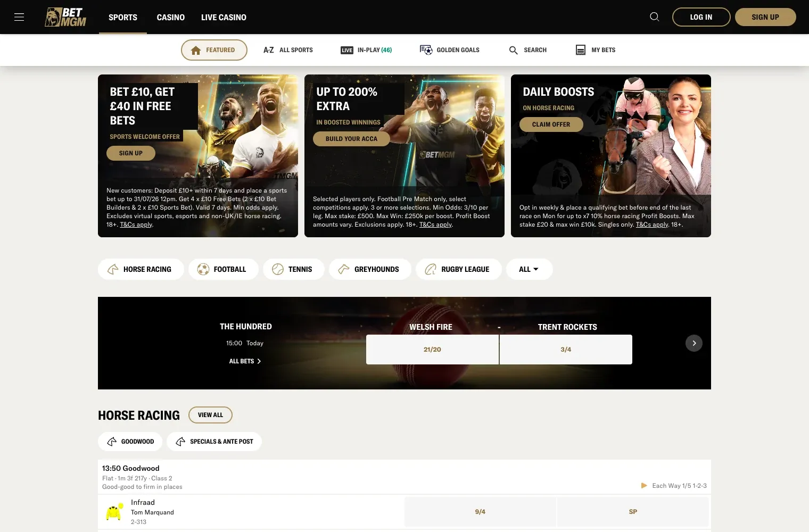Screen dimensions: 809x532
Task: Switch to the Live Casino tab
Action: (x=224, y=17)
